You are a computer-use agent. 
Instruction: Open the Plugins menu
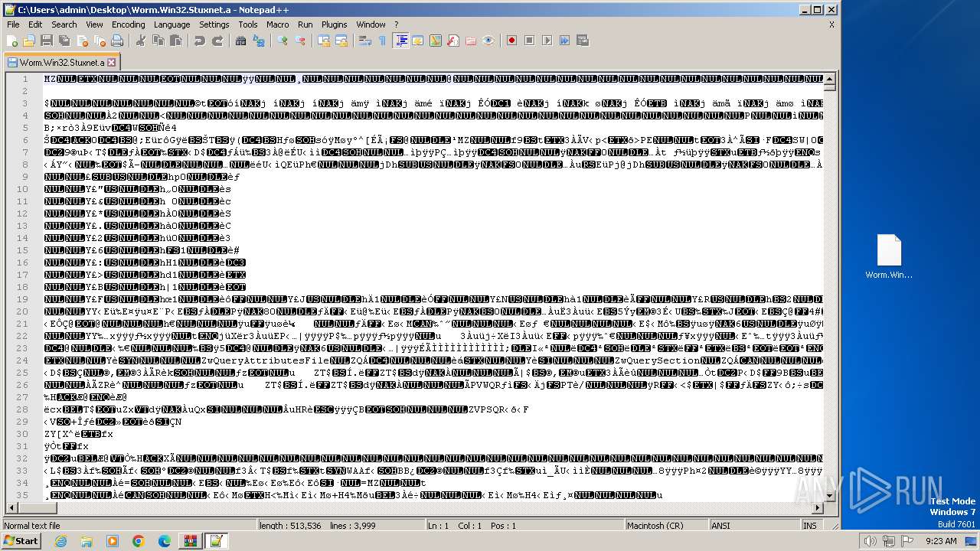[x=335, y=24]
